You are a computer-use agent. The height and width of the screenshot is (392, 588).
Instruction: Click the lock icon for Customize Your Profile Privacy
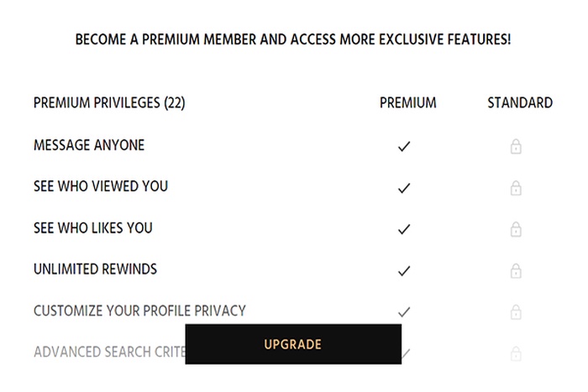516,312
